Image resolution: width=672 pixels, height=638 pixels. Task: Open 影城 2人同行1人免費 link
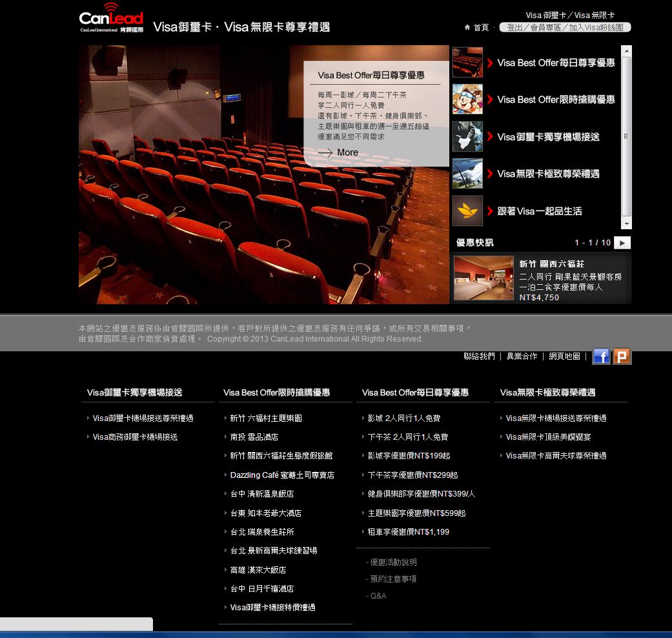click(x=403, y=418)
